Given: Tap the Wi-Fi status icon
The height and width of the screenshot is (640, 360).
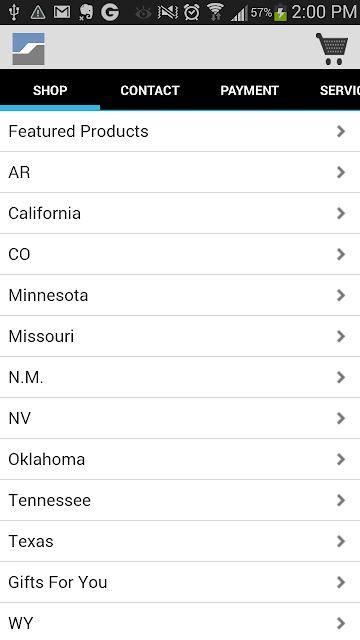Looking at the screenshot, I should coord(215,12).
